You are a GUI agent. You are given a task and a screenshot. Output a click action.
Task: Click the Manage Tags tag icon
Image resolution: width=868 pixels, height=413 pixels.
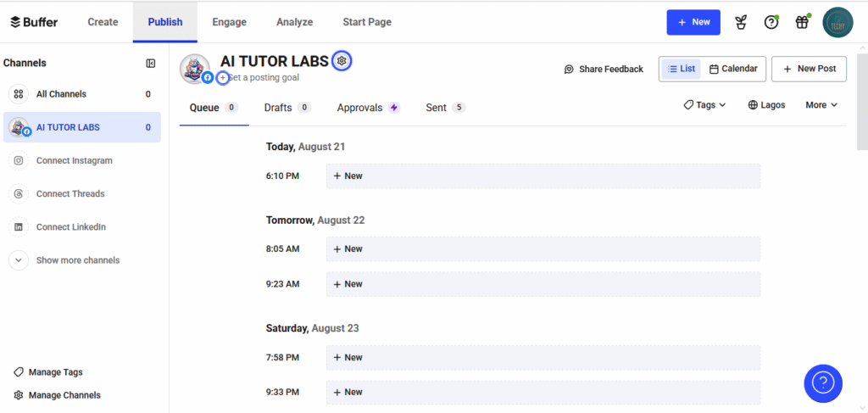pos(19,372)
